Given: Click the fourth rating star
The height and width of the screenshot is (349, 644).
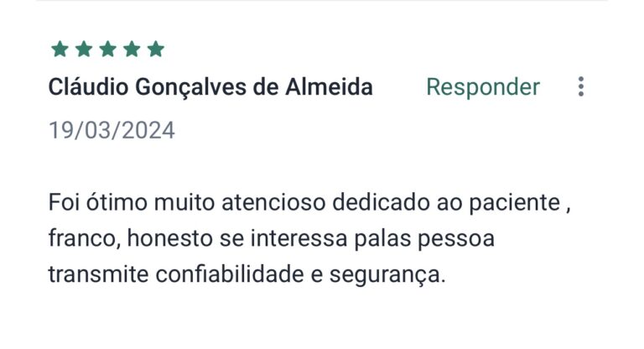Looking at the screenshot, I should coord(132,49).
